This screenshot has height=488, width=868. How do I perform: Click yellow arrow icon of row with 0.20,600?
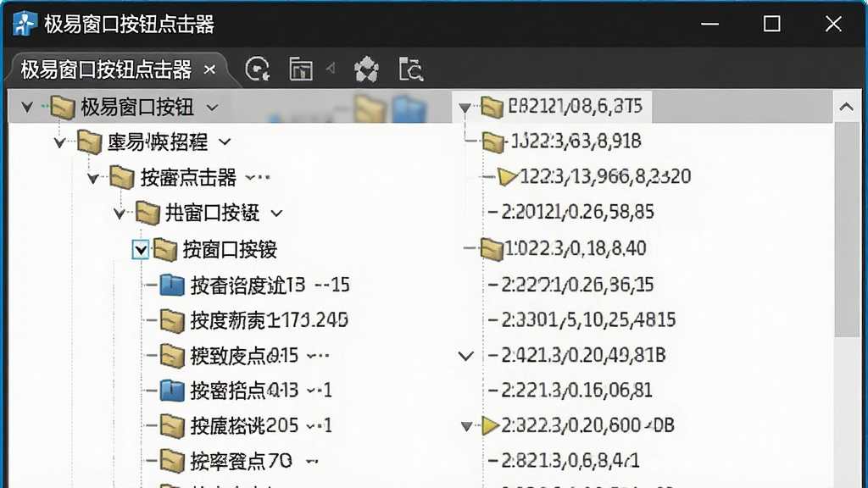pos(490,425)
